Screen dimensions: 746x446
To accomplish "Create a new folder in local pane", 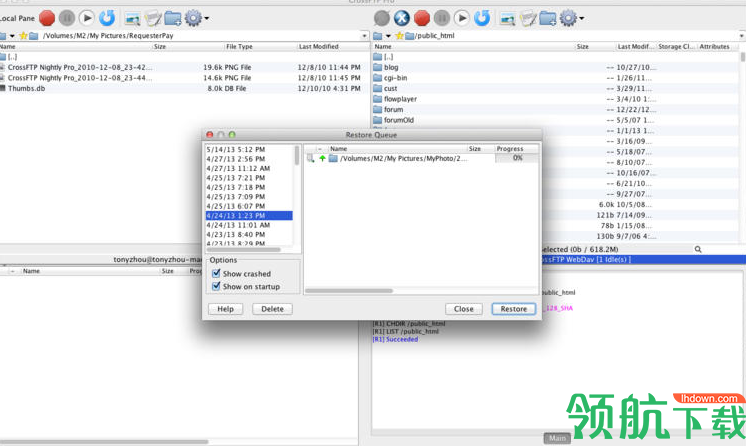I will click(173, 19).
